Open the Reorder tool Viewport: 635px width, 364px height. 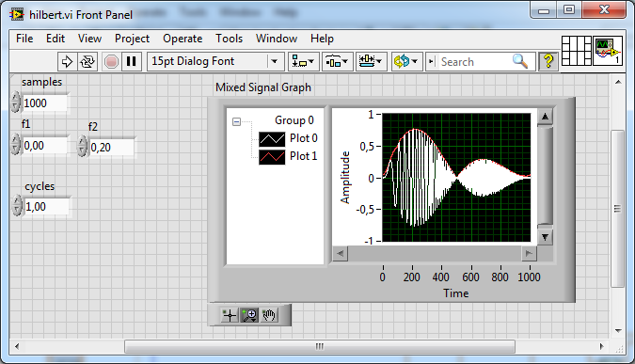407,61
